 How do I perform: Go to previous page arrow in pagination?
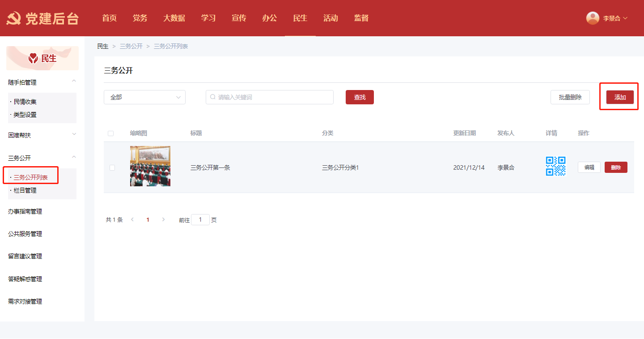(x=132, y=219)
